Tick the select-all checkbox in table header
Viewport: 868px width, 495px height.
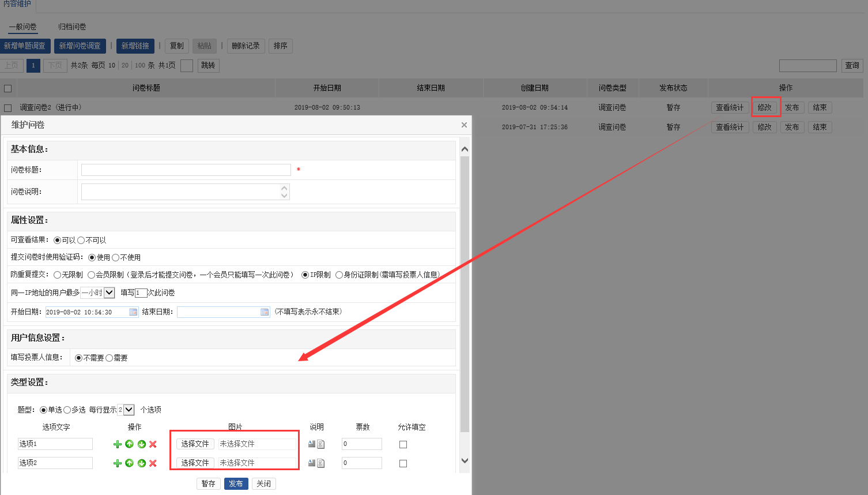[x=7, y=88]
